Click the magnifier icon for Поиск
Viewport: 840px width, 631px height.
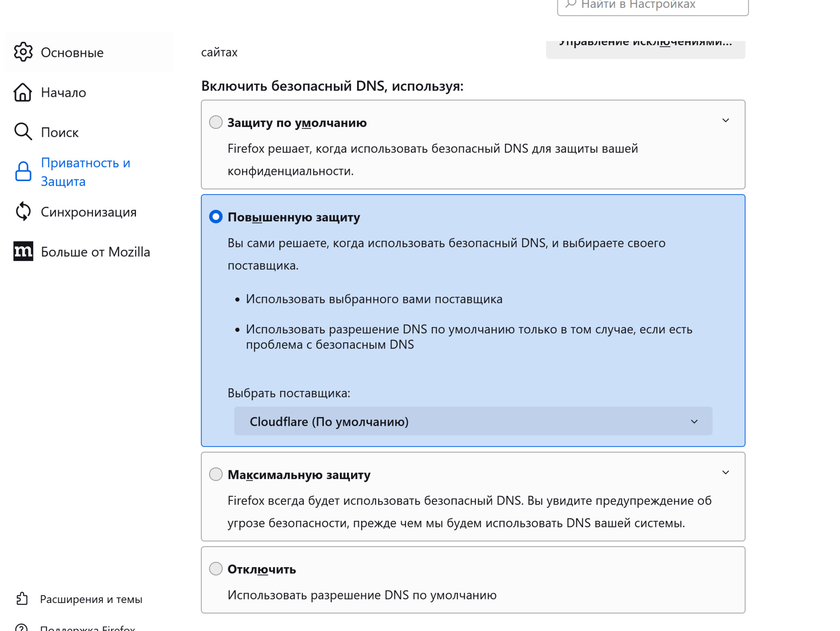[23, 132]
